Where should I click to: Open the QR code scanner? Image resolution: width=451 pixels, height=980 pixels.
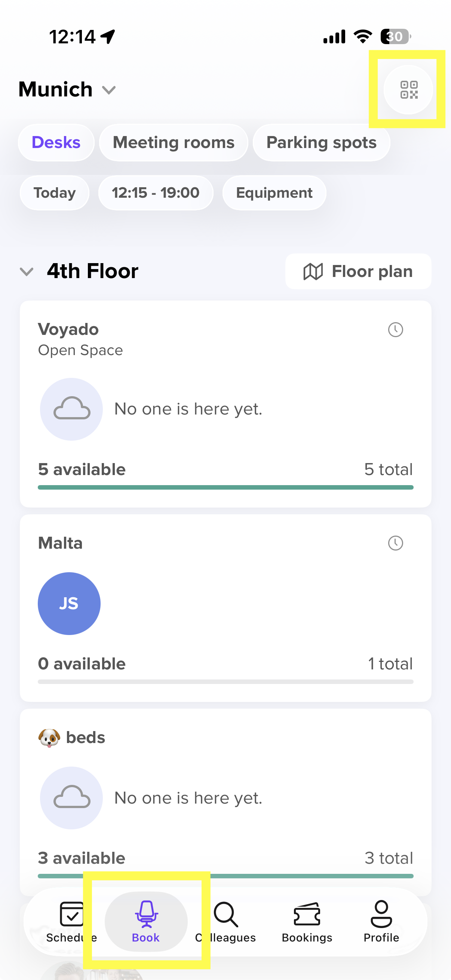pos(408,90)
